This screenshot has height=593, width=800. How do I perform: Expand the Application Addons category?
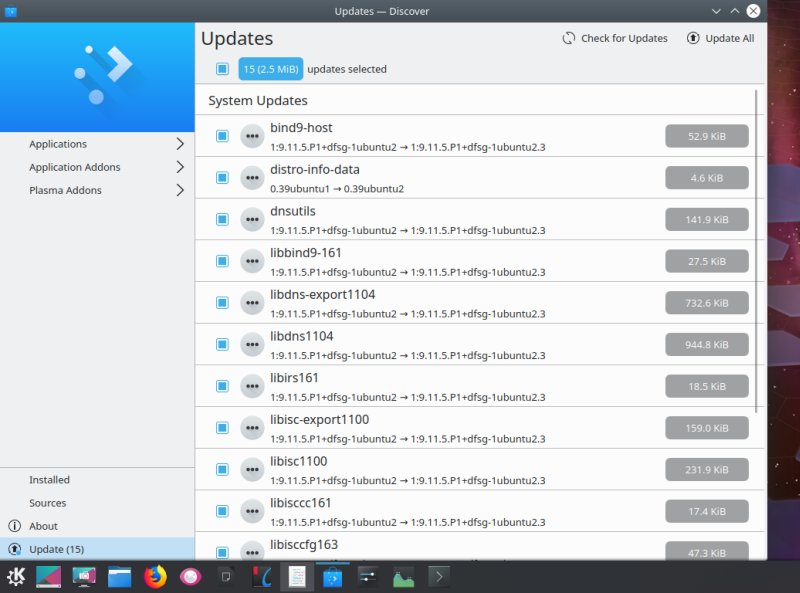[98, 167]
